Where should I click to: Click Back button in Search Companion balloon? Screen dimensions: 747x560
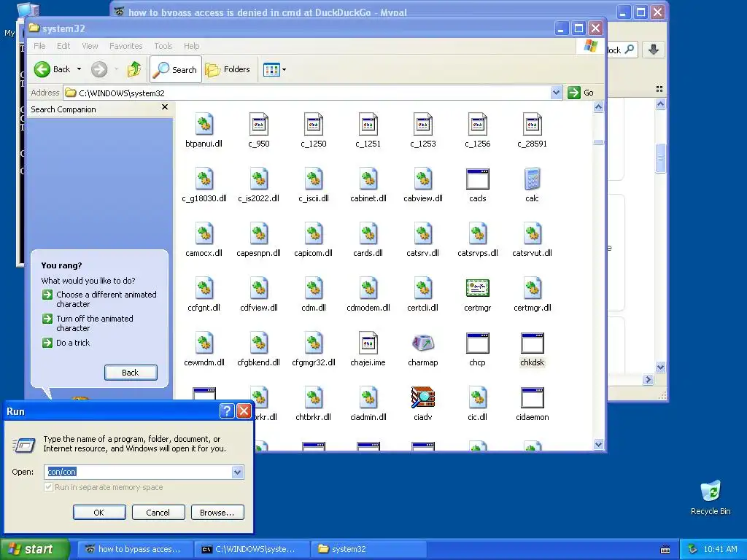pos(131,373)
